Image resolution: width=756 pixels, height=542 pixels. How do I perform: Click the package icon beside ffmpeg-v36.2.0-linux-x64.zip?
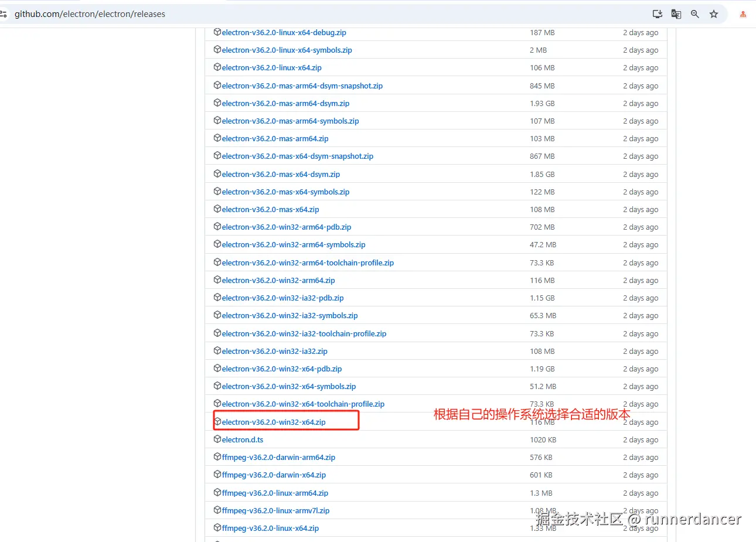click(217, 528)
